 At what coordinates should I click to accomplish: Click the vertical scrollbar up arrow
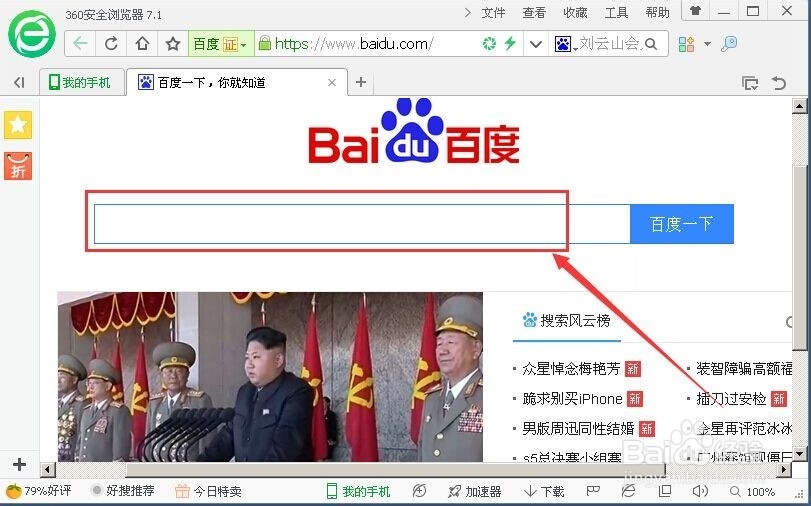(799, 107)
